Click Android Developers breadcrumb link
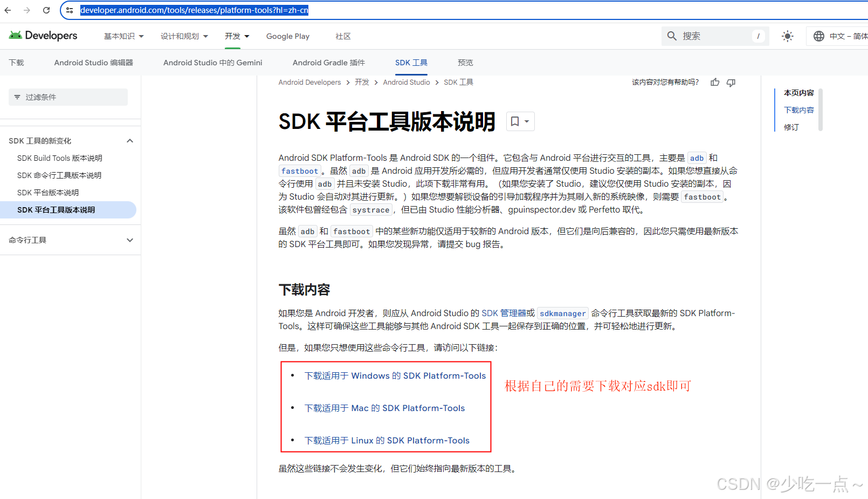This screenshot has width=868, height=499. (x=309, y=82)
